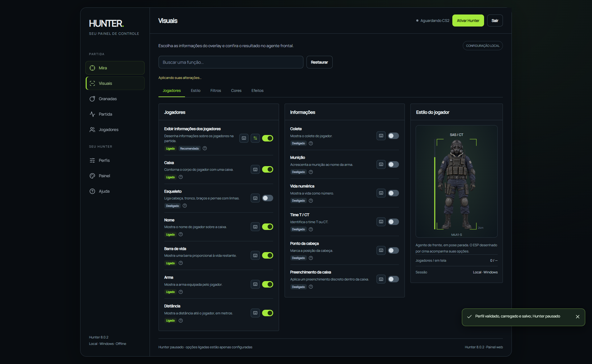The width and height of the screenshot is (592, 364).
Task: Open the Painel palette icon in the sidebar
Action: (92, 176)
